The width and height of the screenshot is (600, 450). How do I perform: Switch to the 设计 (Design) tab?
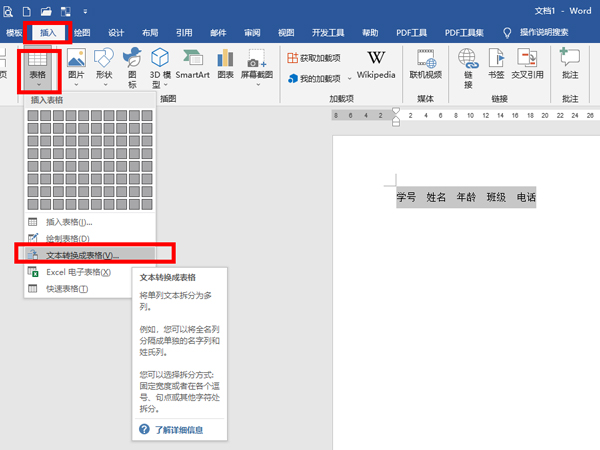[116, 32]
